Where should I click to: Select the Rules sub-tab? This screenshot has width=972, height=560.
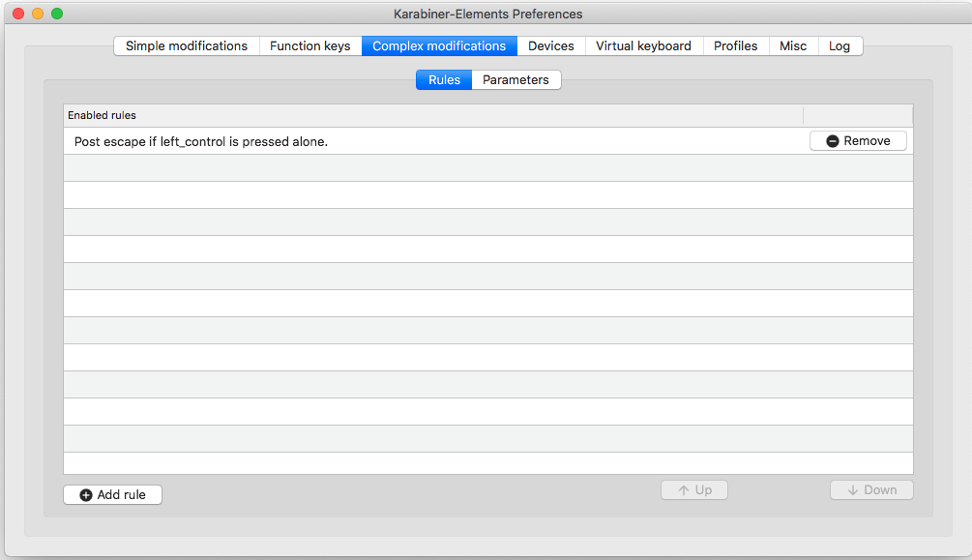444,80
